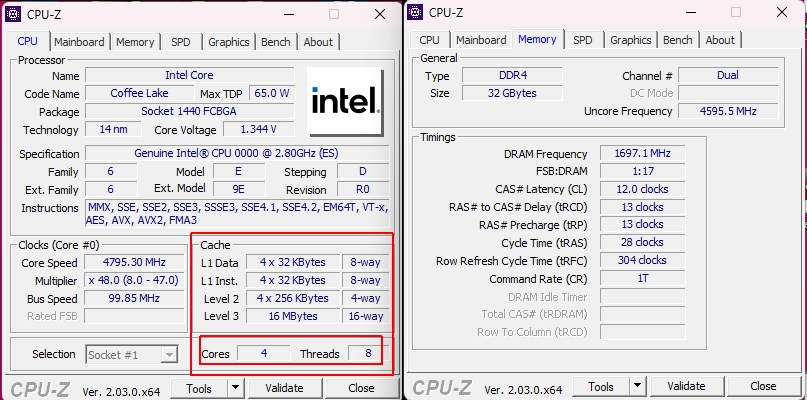Click the Level 2 value 4 x 256 KBytes
The image size is (807, 400).
pos(292,298)
